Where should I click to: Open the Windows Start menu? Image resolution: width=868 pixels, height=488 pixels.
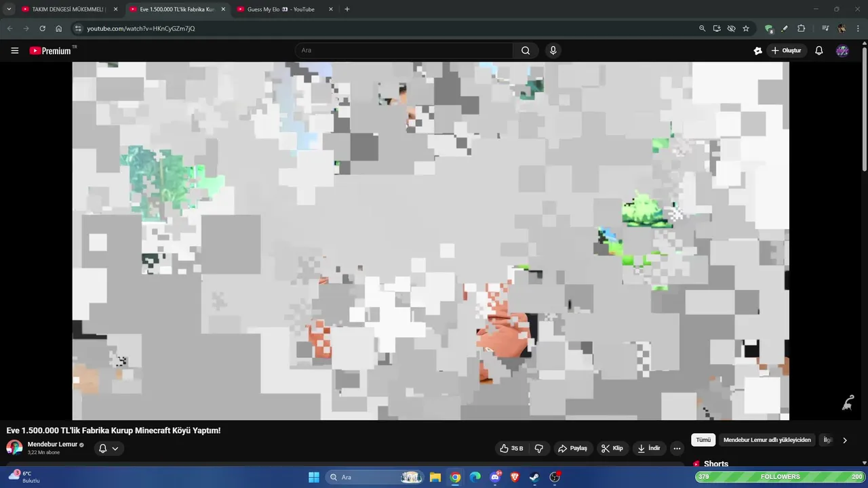(314, 477)
